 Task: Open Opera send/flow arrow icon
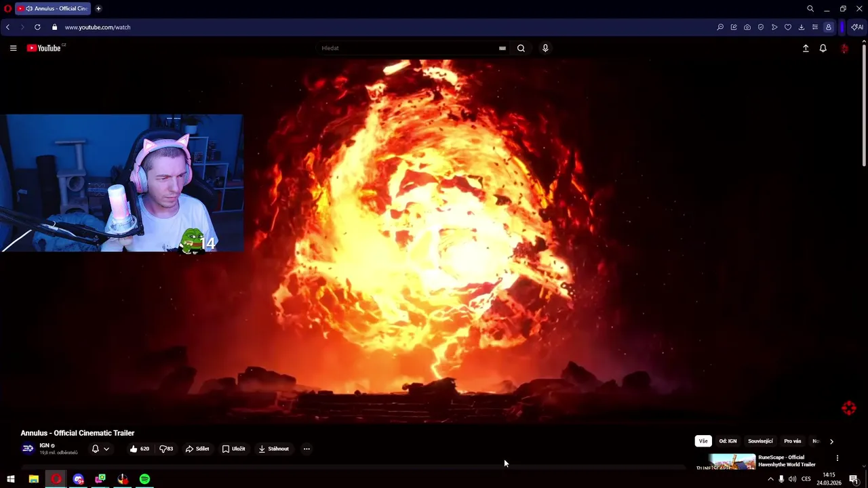pos(774,27)
